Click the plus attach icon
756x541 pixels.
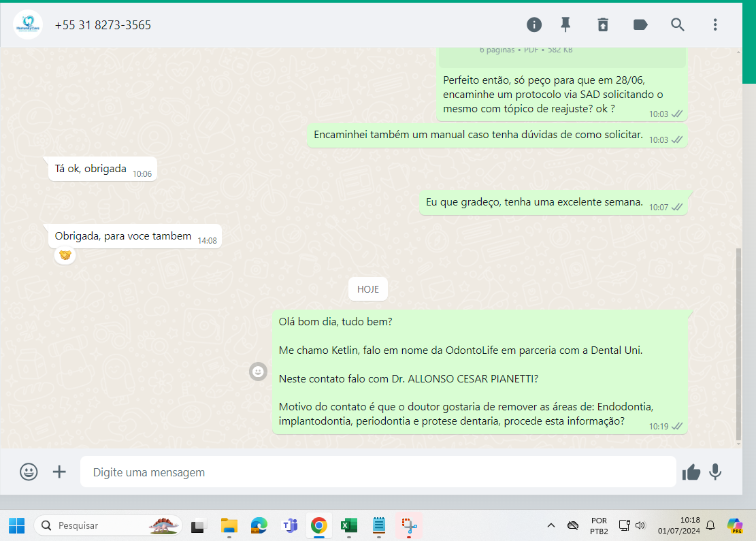pyautogui.click(x=59, y=472)
